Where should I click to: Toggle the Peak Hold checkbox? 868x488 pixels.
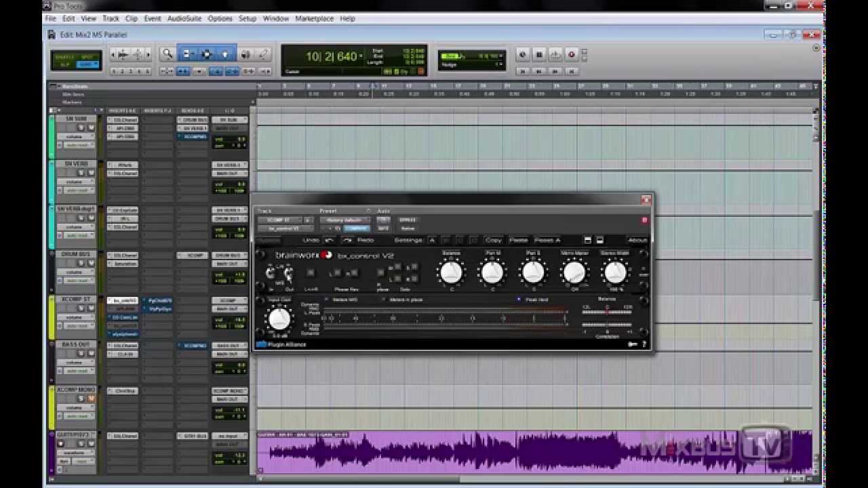[x=519, y=299]
